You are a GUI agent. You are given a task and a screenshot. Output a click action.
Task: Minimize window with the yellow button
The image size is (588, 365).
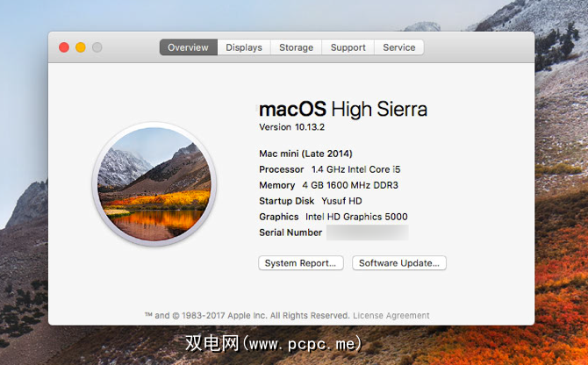[x=81, y=47]
